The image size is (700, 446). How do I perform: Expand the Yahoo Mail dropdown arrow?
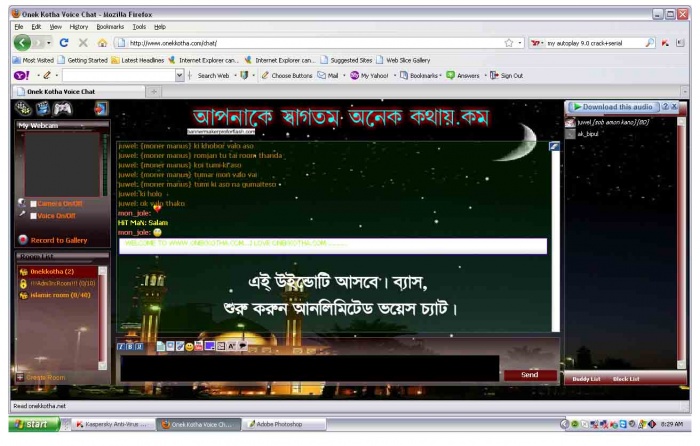tap(344, 75)
